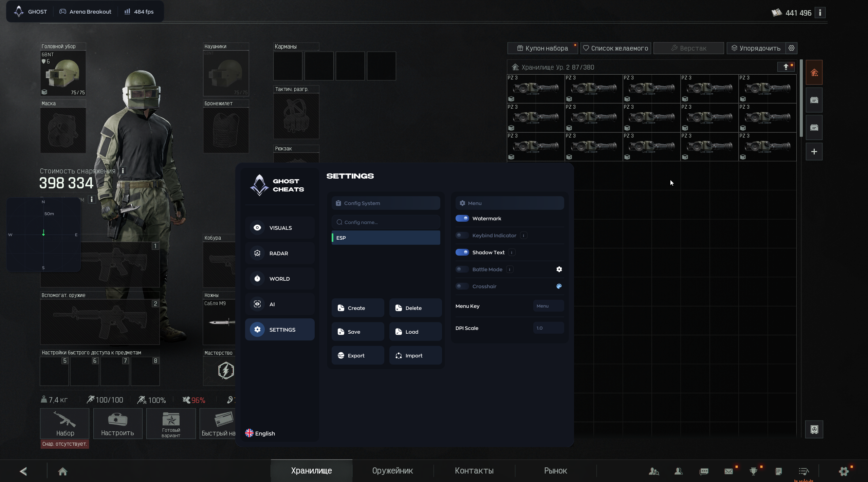
Task: Click the Config name input field
Action: [386, 222]
